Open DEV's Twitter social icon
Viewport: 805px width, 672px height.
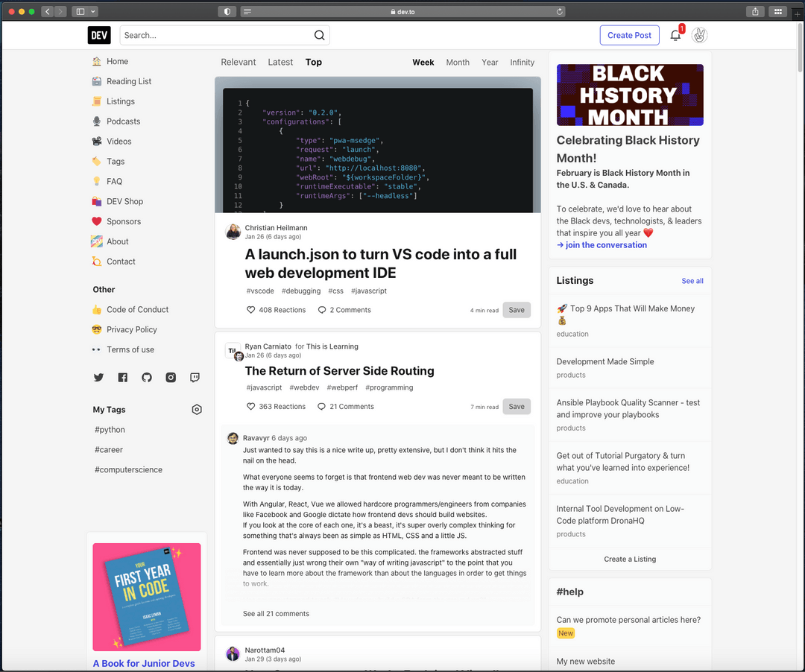[x=98, y=378]
